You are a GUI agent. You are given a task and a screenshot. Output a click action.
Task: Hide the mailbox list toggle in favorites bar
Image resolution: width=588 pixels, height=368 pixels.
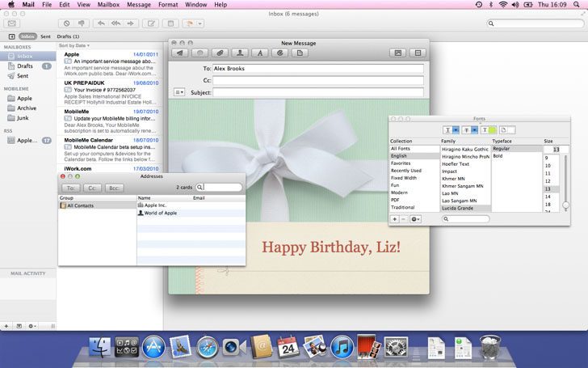tap(11, 36)
